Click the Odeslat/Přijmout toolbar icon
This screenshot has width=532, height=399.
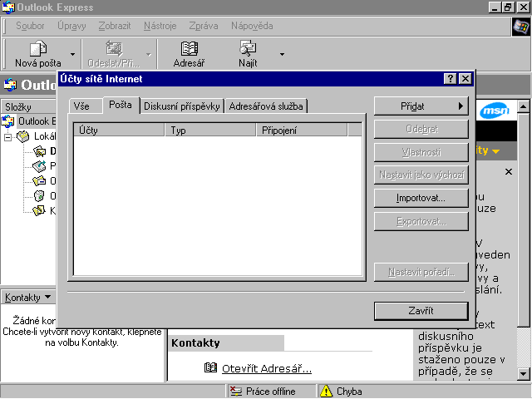coord(114,48)
